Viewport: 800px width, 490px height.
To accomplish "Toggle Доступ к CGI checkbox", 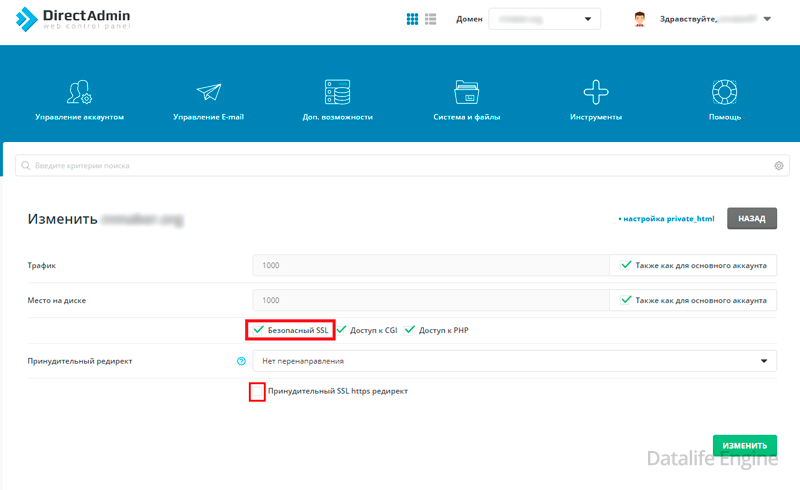I will [x=342, y=329].
